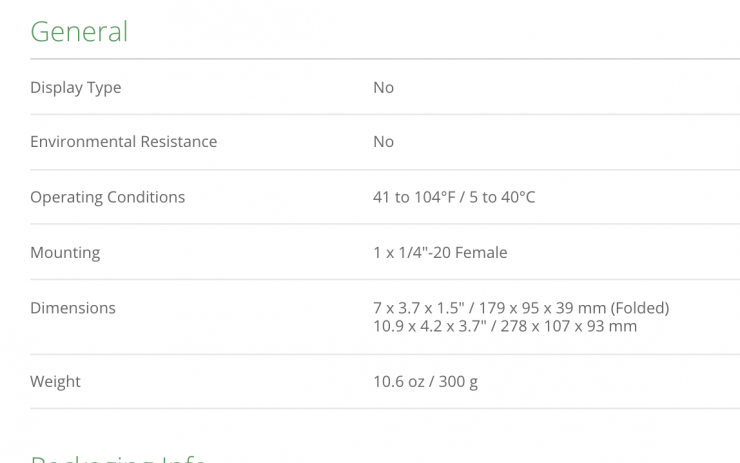Select the Weight row label
This screenshot has width=740, height=463.
coord(55,382)
